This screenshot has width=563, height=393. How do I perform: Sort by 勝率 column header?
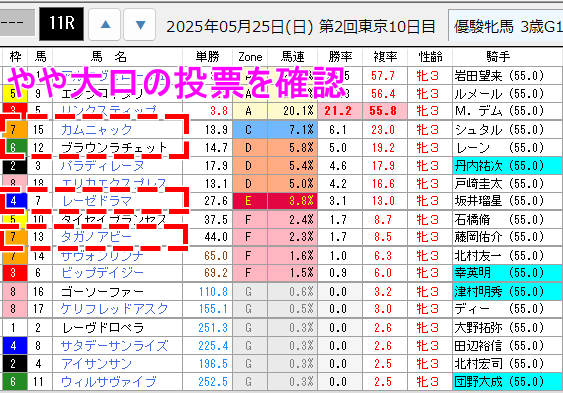340,57
